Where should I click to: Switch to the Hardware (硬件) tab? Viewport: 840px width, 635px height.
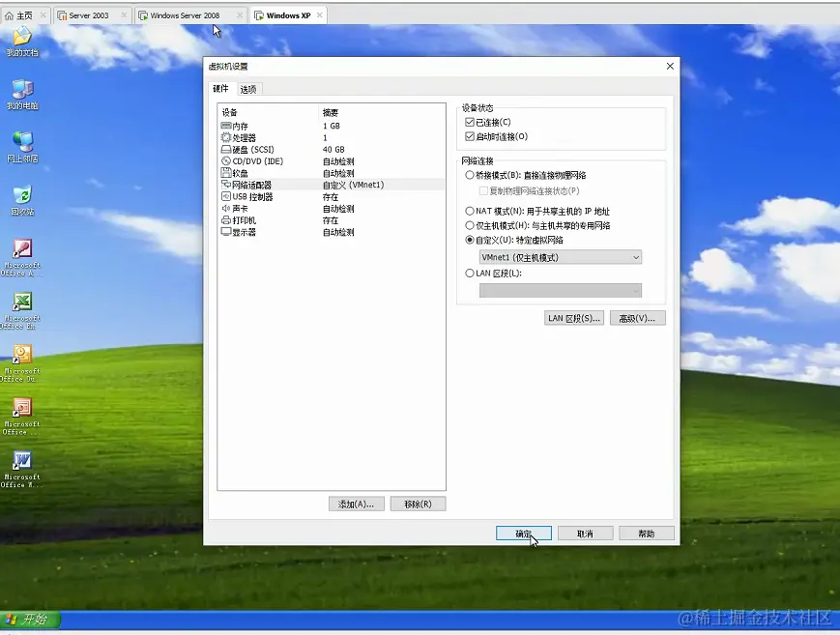pos(220,88)
